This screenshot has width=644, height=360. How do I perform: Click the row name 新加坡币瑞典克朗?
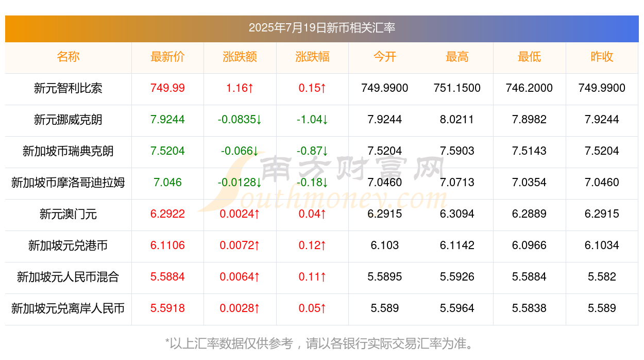click(x=68, y=151)
